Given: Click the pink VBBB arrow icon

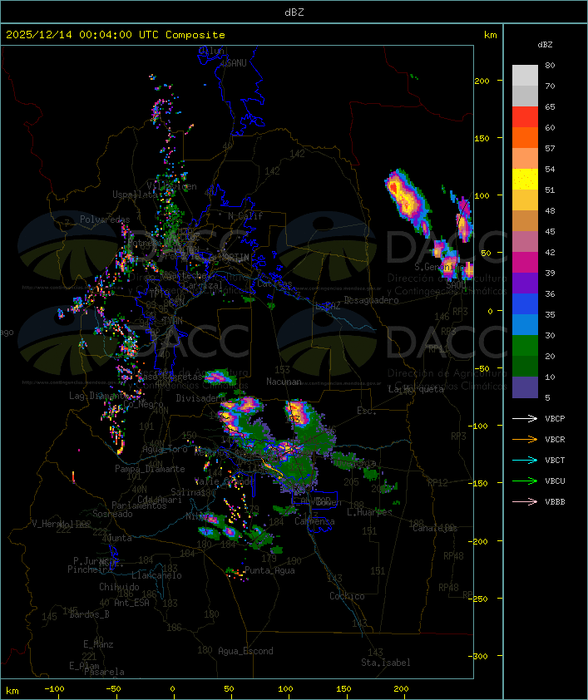Looking at the screenshot, I should (x=525, y=501).
